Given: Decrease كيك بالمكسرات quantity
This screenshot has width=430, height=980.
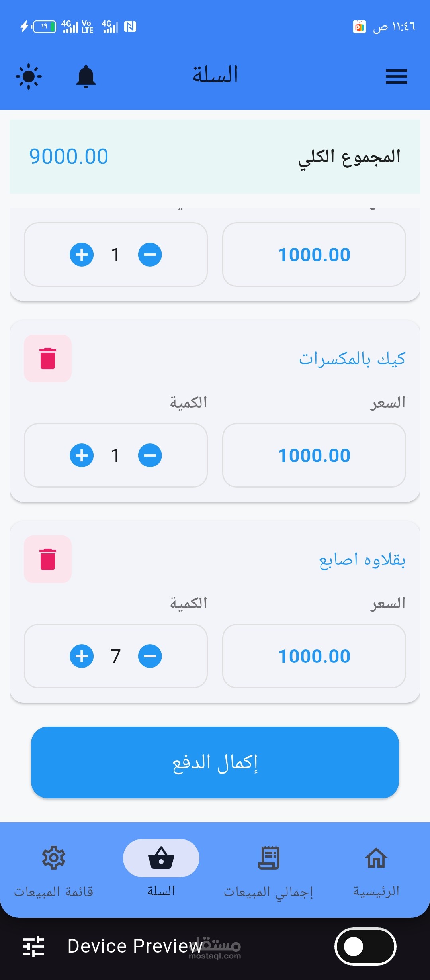Looking at the screenshot, I should 150,455.
